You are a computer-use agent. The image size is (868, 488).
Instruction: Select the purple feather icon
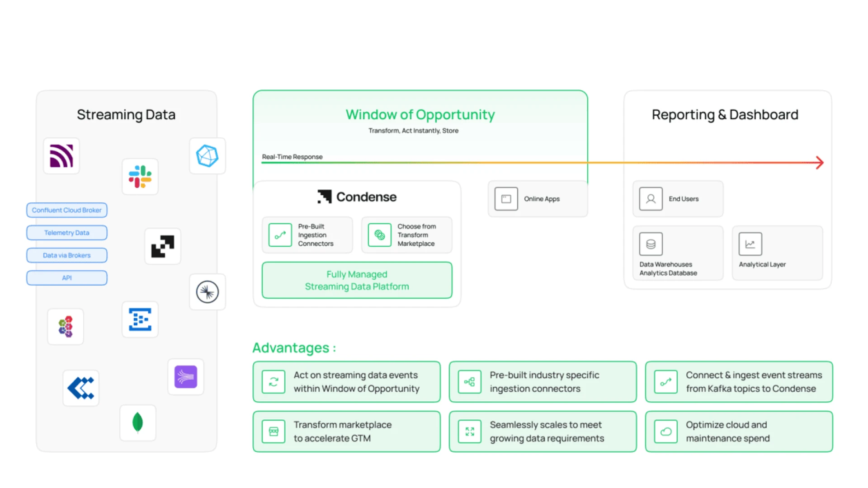point(185,377)
